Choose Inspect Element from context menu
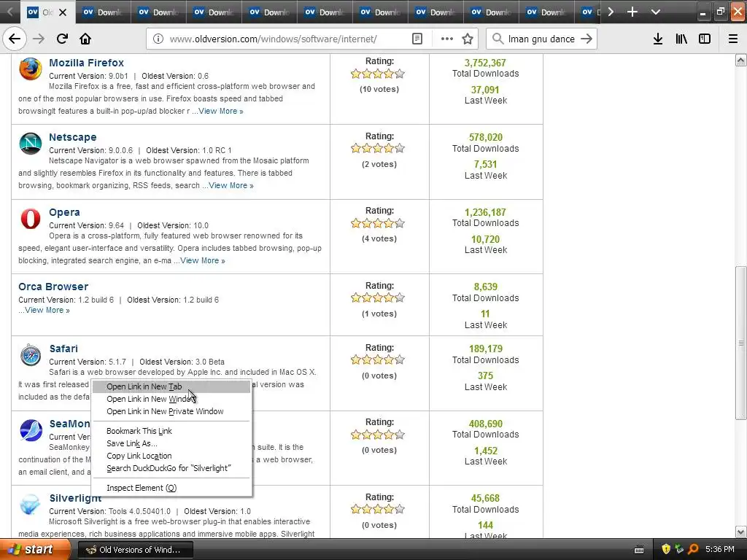This screenshot has height=560, width=747. [x=171, y=488]
